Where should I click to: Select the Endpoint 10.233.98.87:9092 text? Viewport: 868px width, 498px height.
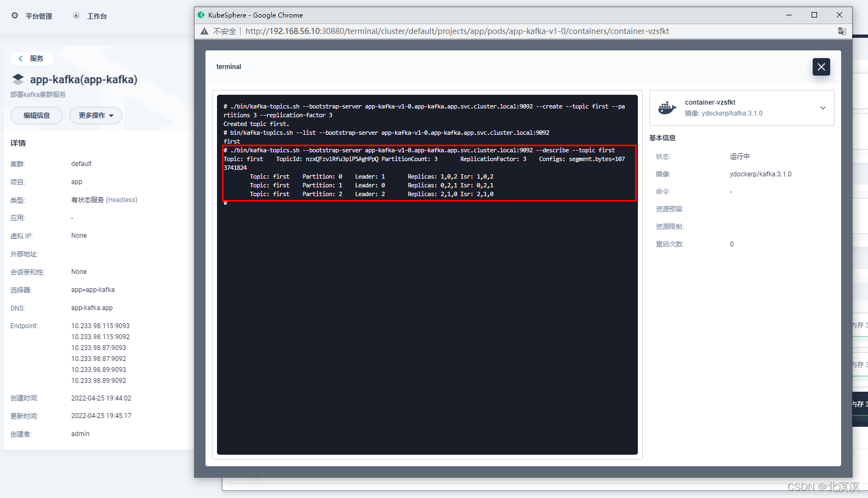pyautogui.click(x=99, y=359)
